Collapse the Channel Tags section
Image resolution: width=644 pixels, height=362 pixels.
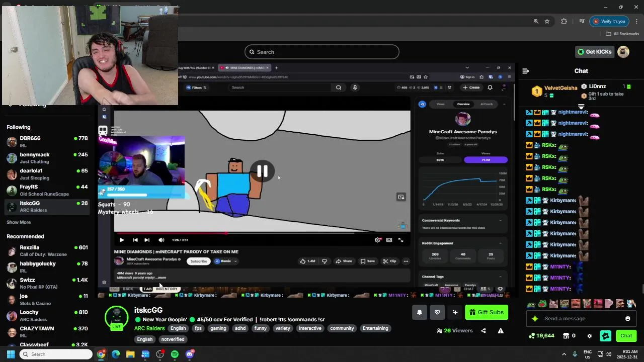click(x=500, y=277)
